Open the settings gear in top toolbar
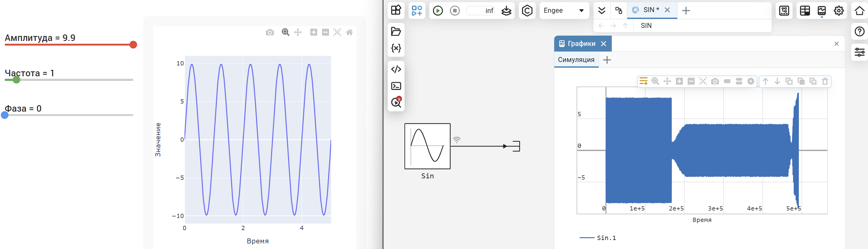The image size is (868, 249). (839, 11)
